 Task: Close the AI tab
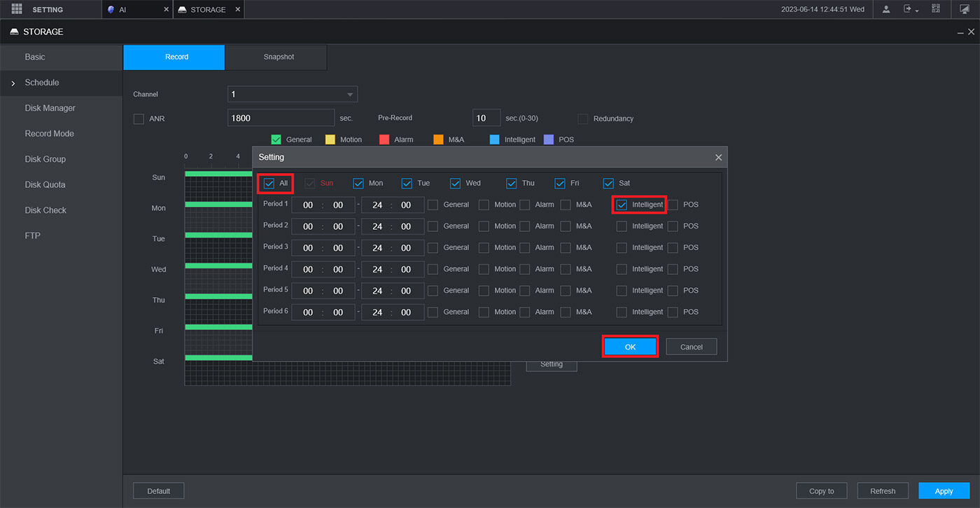point(166,10)
